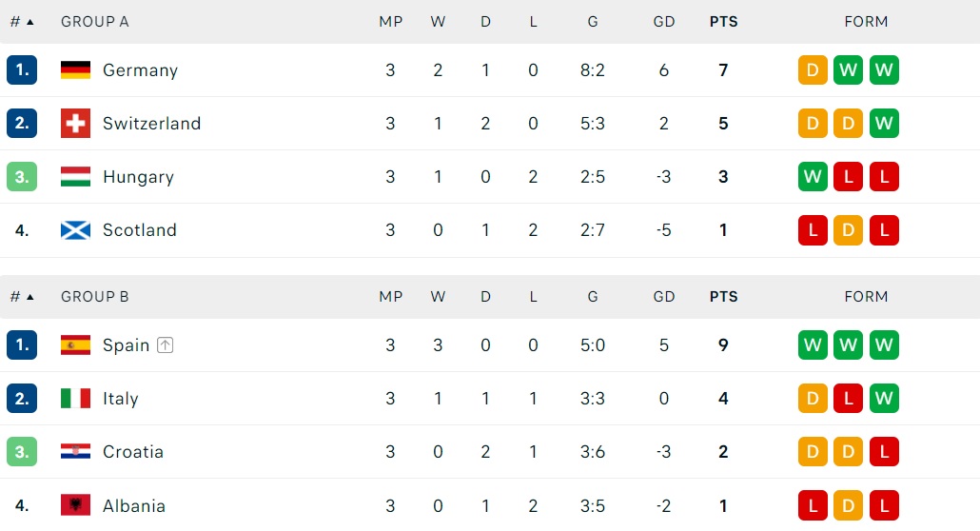This screenshot has height=531, width=980.
Task: Click the Germany flag icon
Action: point(75,70)
